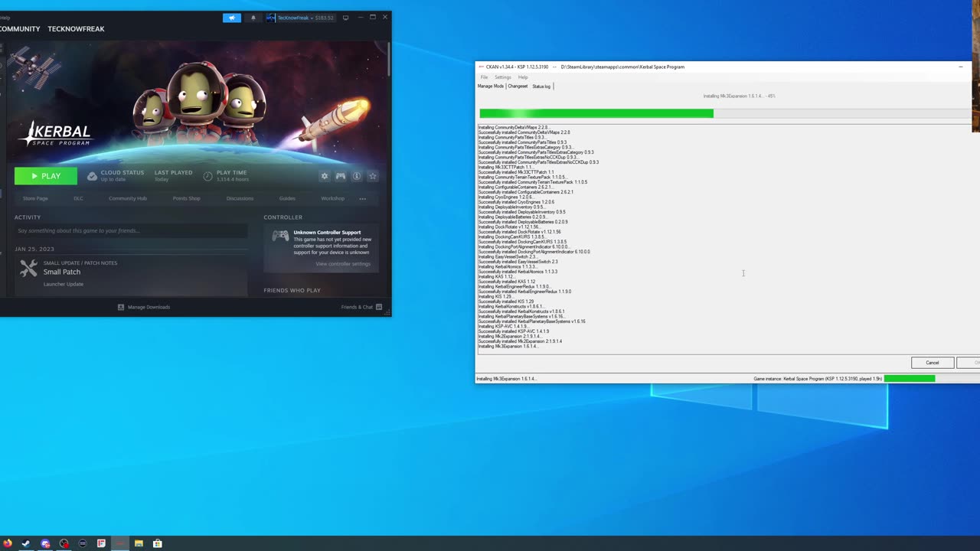
Task: Click the Manage Downloads icon
Action: [x=121, y=307]
